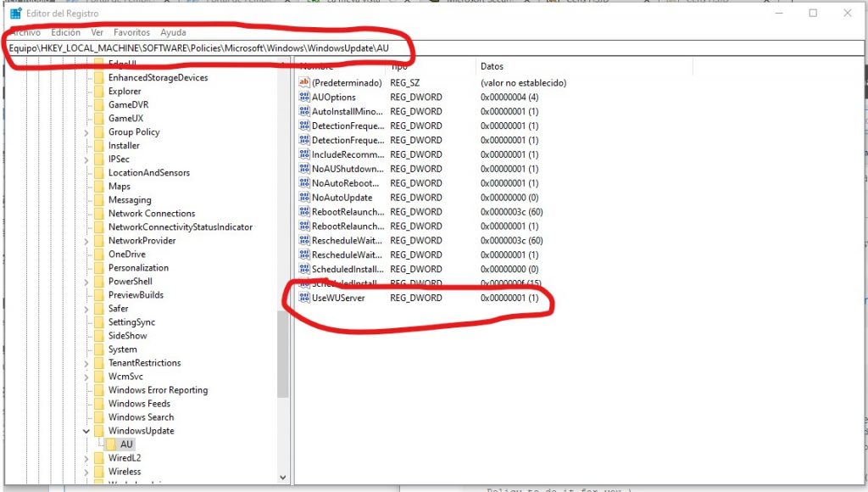868x492 pixels.
Task: Click the Windows Search folder icon
Action: coord(98,417)
